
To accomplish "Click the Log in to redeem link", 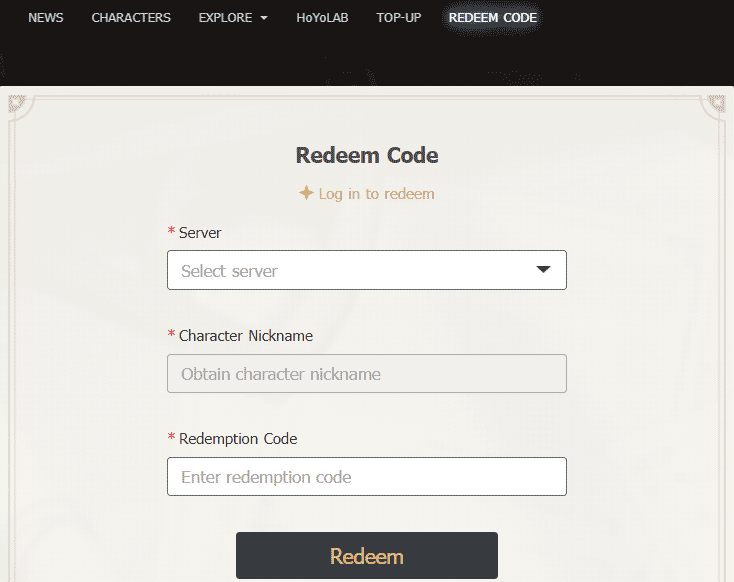I will click(x=376, y=194).
